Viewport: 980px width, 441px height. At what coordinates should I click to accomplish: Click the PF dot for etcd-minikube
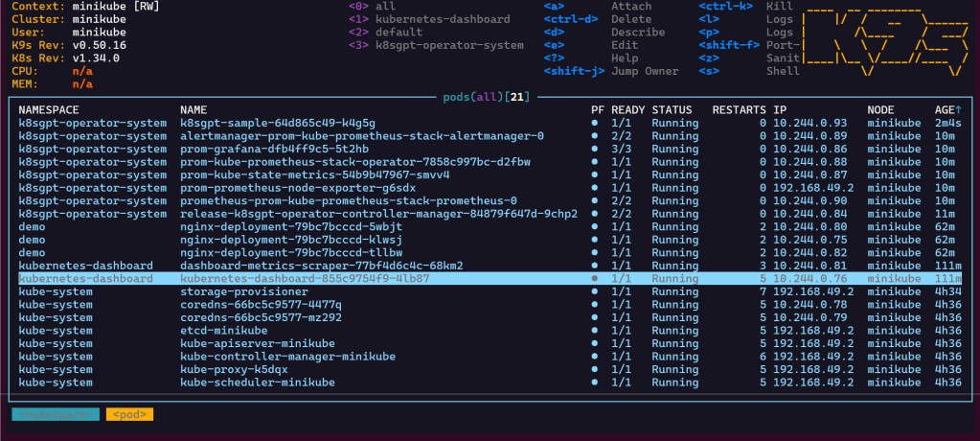(x=595, y=330)
